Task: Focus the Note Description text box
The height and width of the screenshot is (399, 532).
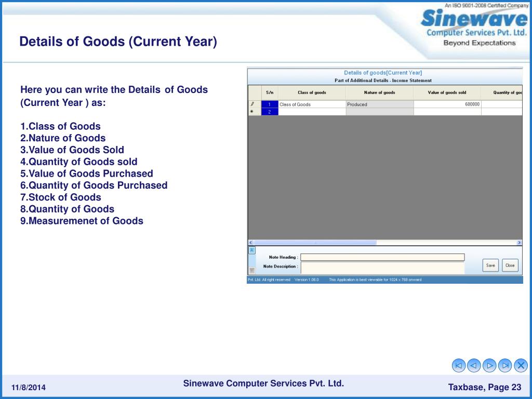Action: [x=382, y=268]
